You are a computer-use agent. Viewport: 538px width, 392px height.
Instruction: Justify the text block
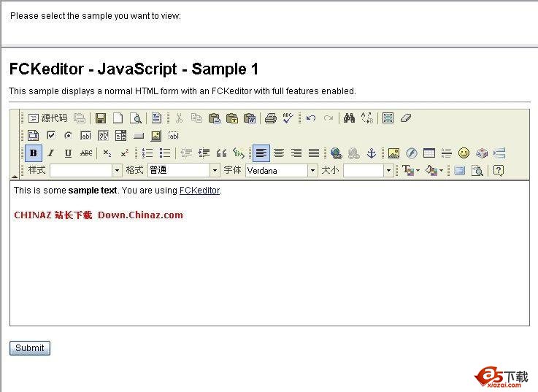[x=314, y=153]
